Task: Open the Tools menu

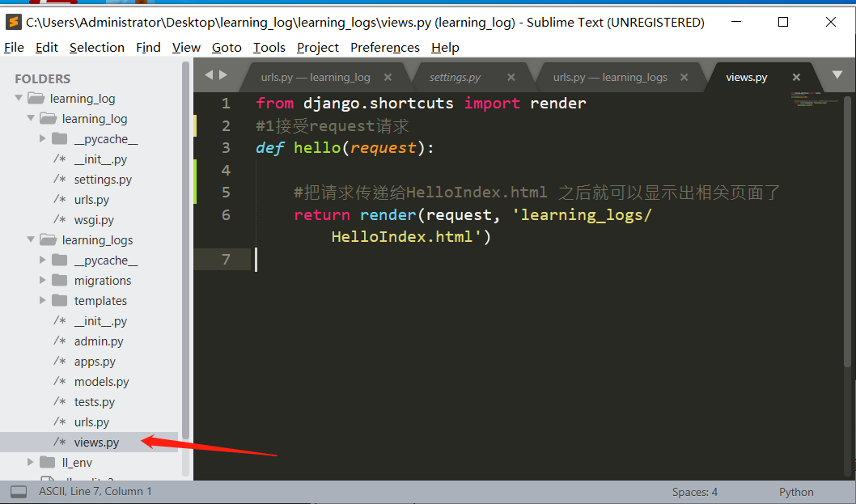Action: (x=269, y=48)
